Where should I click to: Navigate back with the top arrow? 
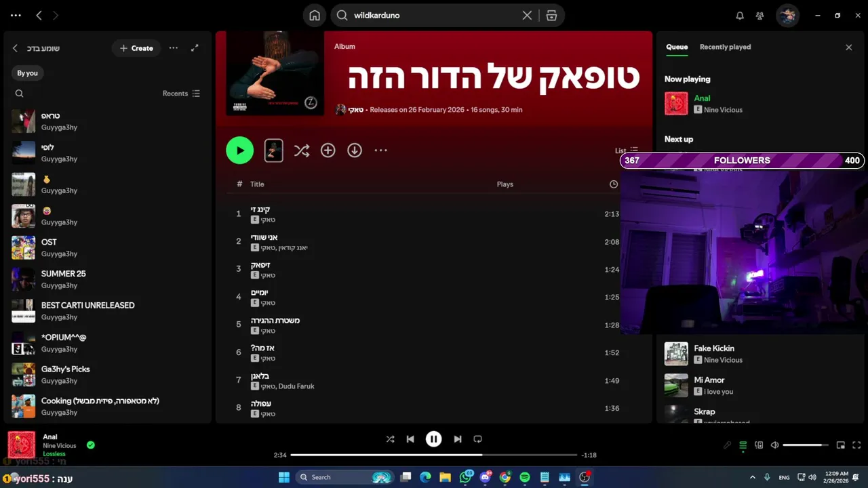(x=39, y=15)
